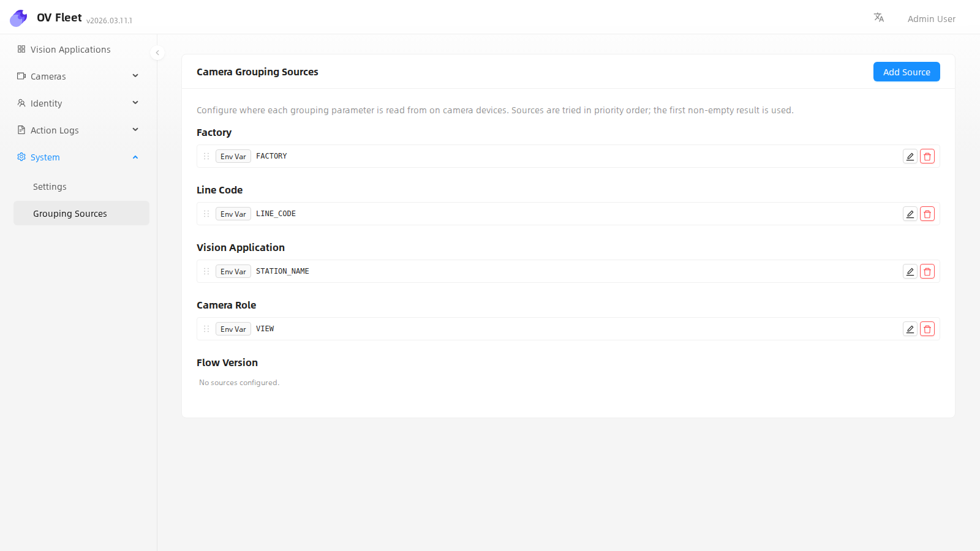Collapse the System menu chevron

click(135, 157)
